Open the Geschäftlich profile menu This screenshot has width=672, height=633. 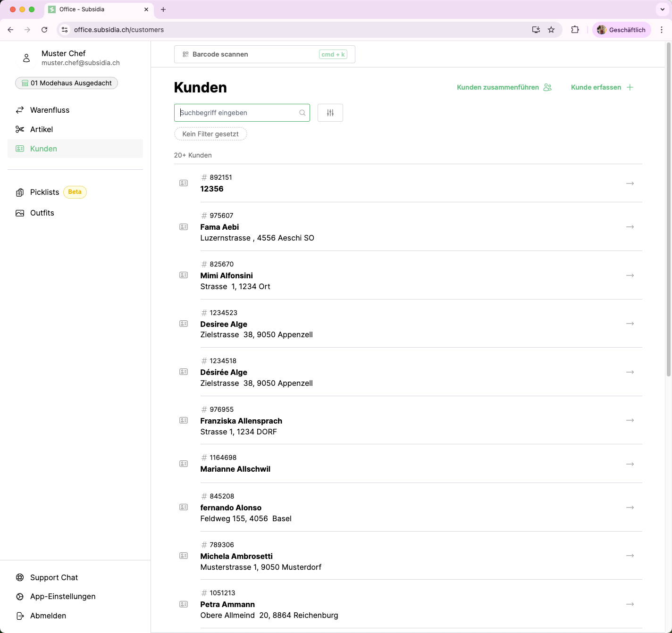622,30
